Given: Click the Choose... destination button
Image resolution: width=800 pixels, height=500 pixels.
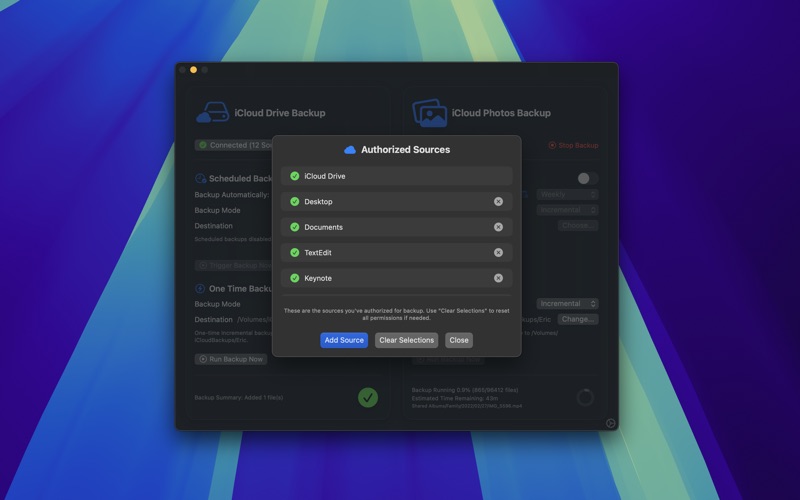Looking at the screenshot, I should click(578, 225).
